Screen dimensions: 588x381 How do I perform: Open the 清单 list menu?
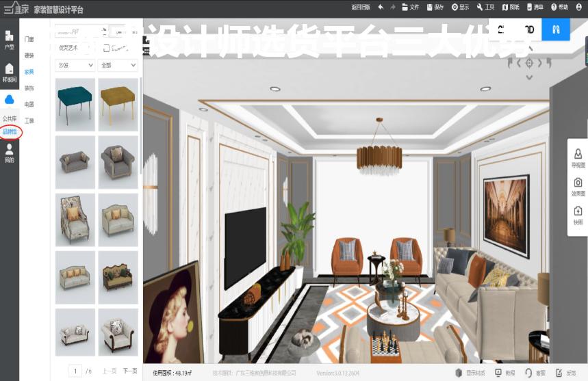[535, 7]
